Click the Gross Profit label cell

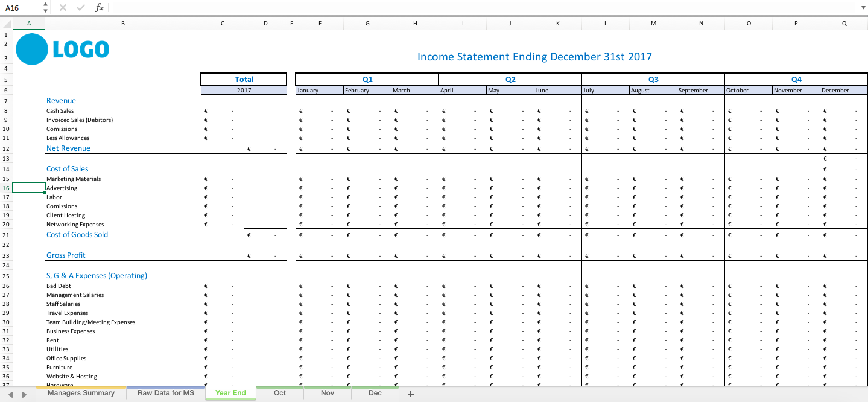65,255
